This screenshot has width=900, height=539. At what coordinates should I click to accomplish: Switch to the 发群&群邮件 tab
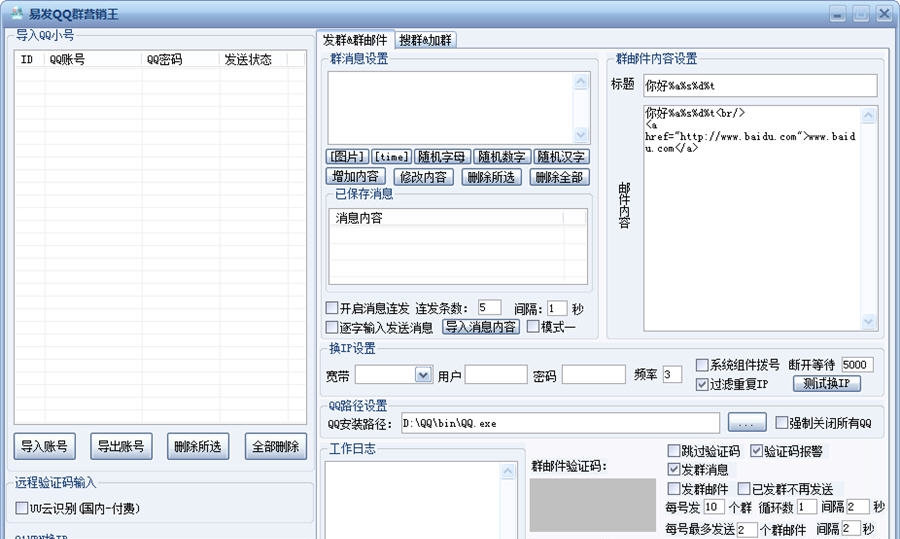pos(355,40)
